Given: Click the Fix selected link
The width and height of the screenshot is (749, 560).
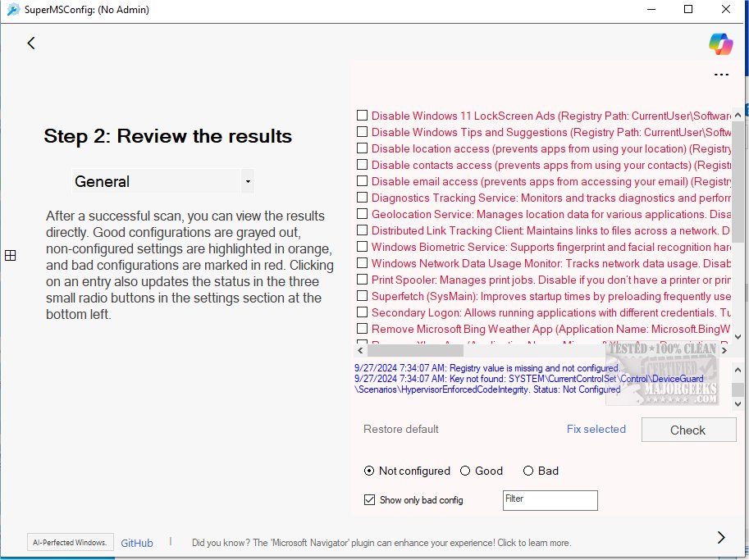Looking at the screenshot, I should coord(596,429).
